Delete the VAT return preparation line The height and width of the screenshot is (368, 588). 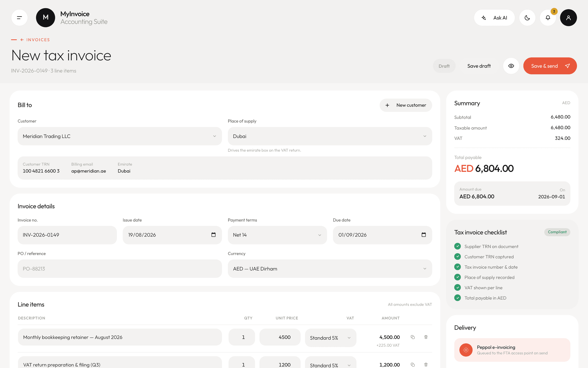click(x=426, y=365)
